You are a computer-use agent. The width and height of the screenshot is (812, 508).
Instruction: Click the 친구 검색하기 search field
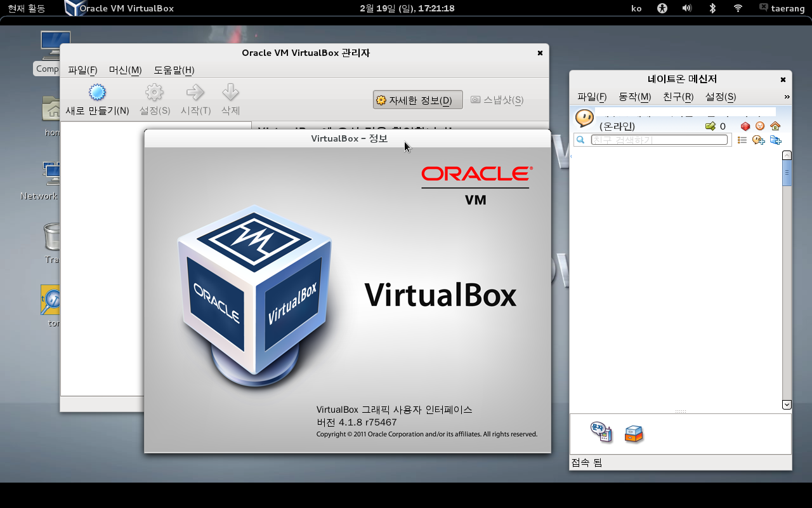click(x=659, y=140)
